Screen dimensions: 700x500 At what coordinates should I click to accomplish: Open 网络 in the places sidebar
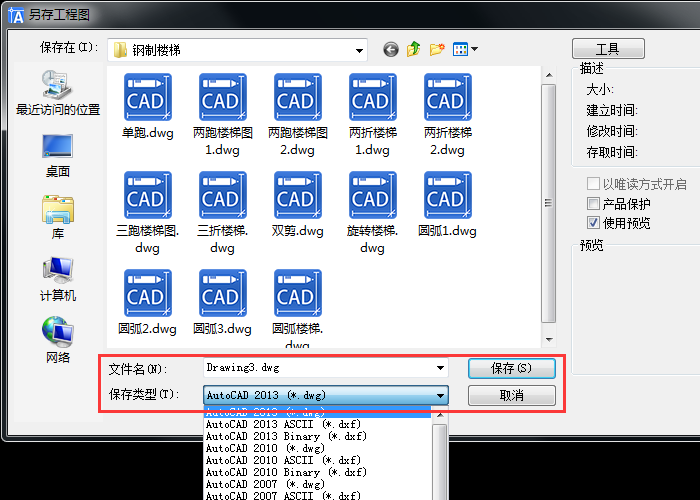tap(58, 340)
